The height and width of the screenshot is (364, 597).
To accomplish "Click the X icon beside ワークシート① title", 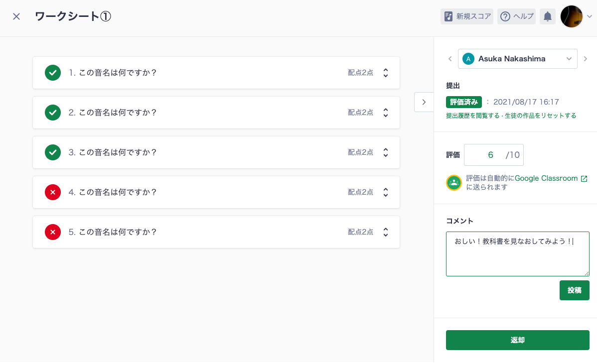I will point(16,16).
